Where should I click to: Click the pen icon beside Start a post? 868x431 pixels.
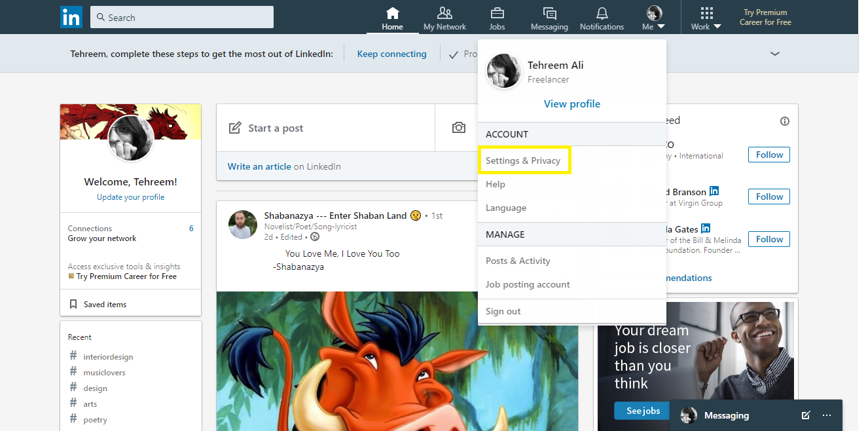point(235,128)
